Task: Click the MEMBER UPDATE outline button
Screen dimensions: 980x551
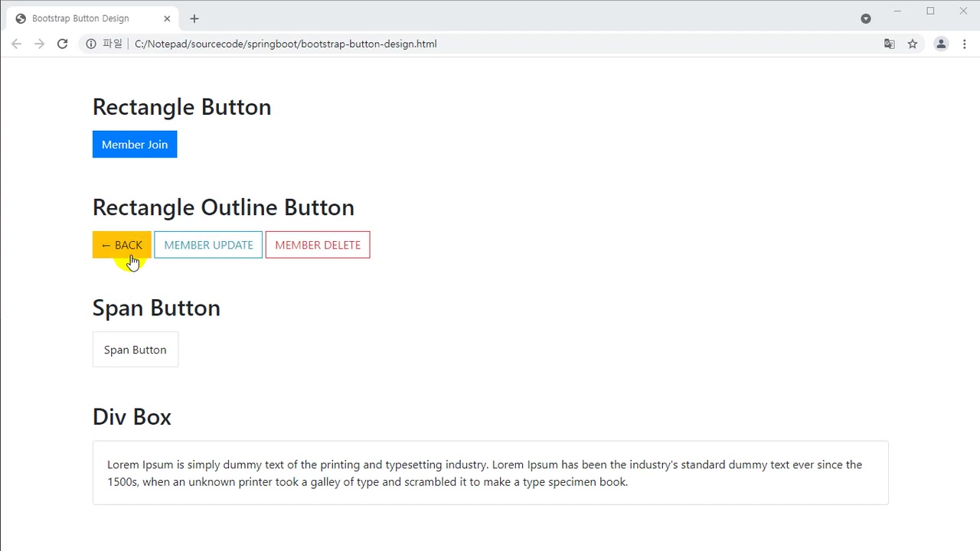Action: point(208,245)
